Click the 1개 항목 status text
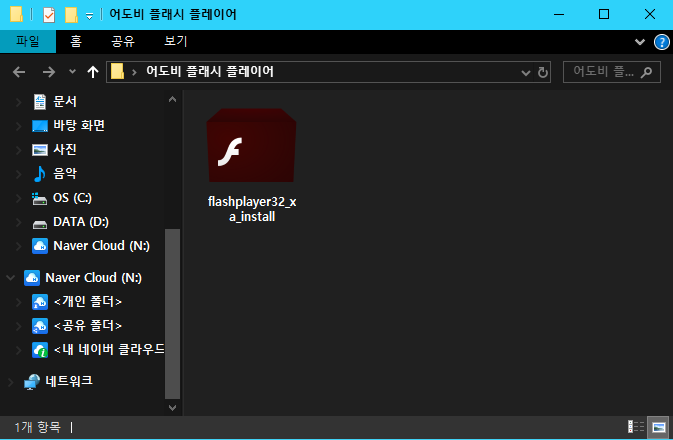The height and width of the screenshot is (440, 673). (x=37, y=427)
